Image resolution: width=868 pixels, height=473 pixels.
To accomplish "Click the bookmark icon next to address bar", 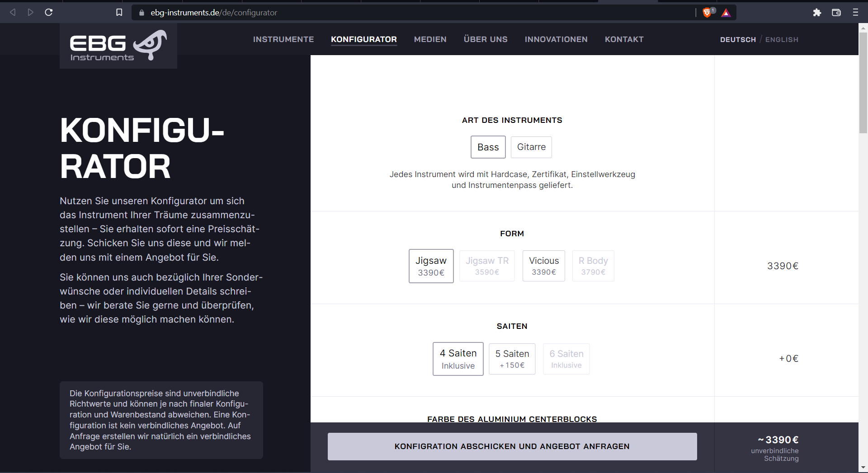I will (119, 12).
